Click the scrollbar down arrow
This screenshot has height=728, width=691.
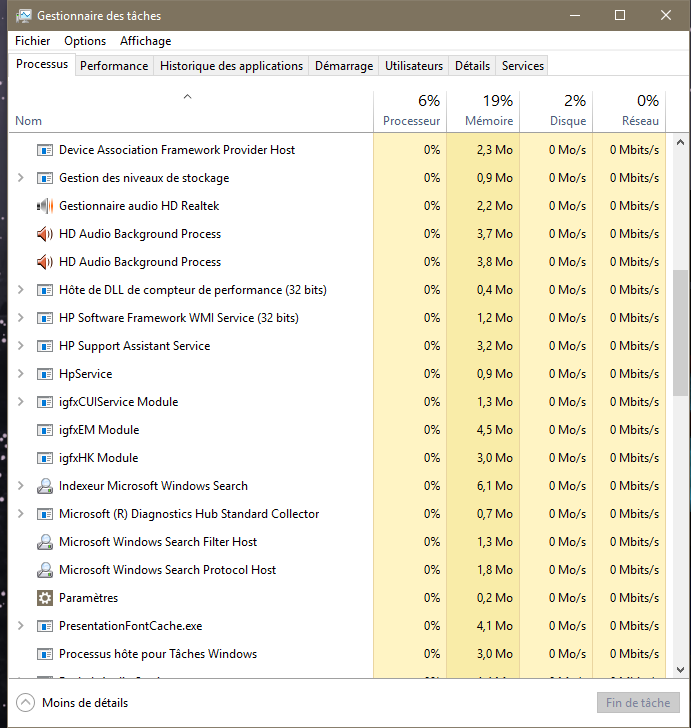pyautogui.click(x=680, y=670)
